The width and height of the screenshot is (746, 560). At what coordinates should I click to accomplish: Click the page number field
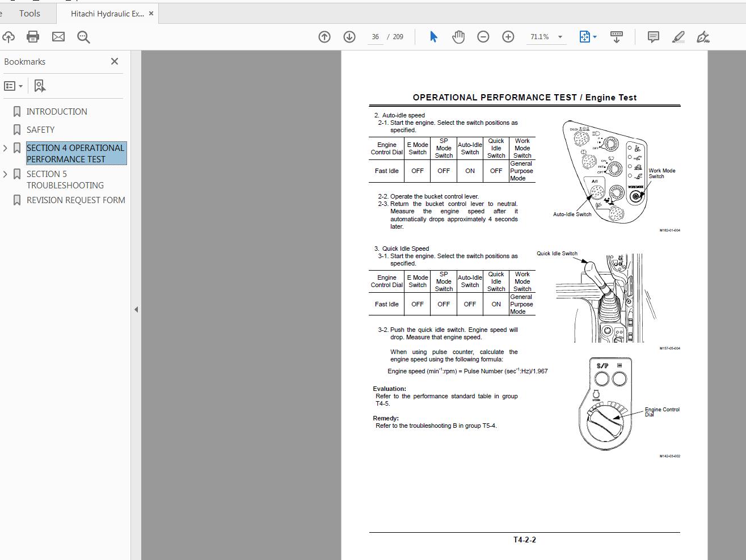[x=375, y=37]
